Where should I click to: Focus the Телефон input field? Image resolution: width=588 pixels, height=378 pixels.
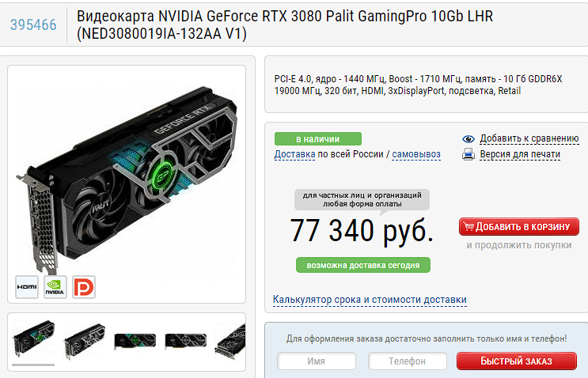pos(408,361)
